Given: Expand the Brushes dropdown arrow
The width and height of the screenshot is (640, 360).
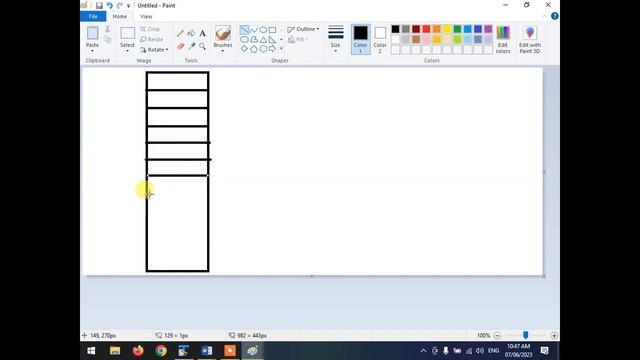Looking at the screenshot, I should tap(223, 51).
